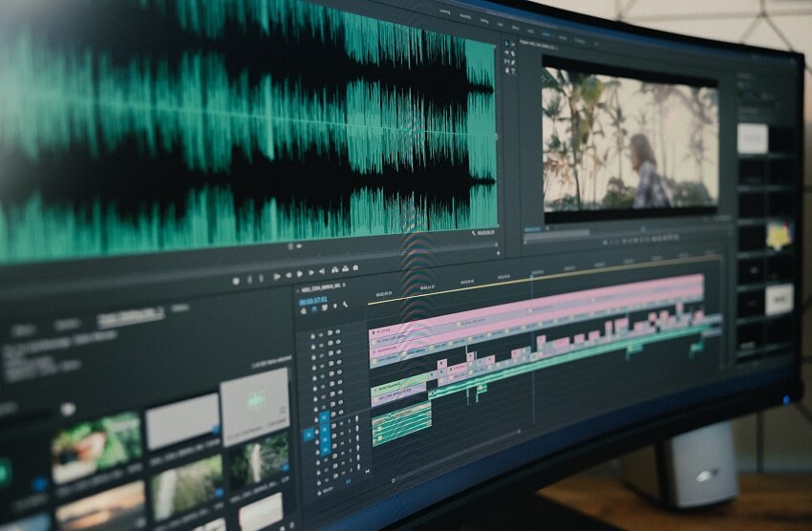Screen dimensions: 812x531
Task: Click the Master track 0.0 volume value
Action: tap(349, 481)
